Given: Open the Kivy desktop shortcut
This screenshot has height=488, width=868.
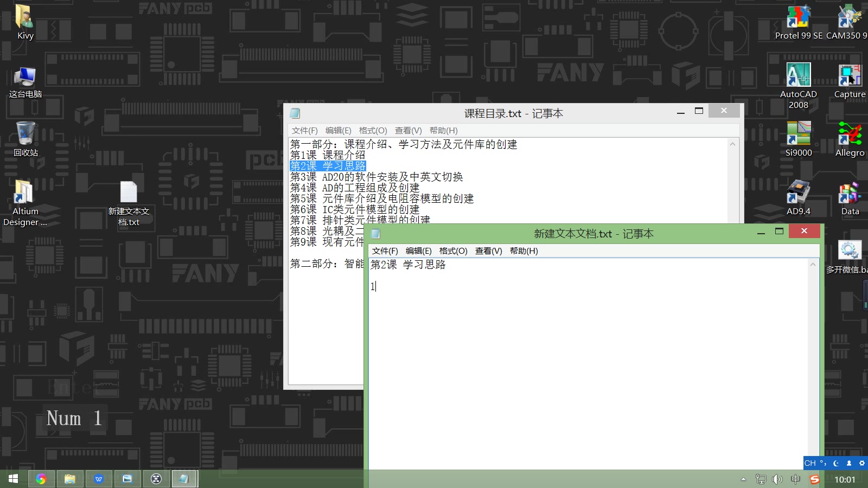Looking at the screenshot, I should click(x=25, y=22).
